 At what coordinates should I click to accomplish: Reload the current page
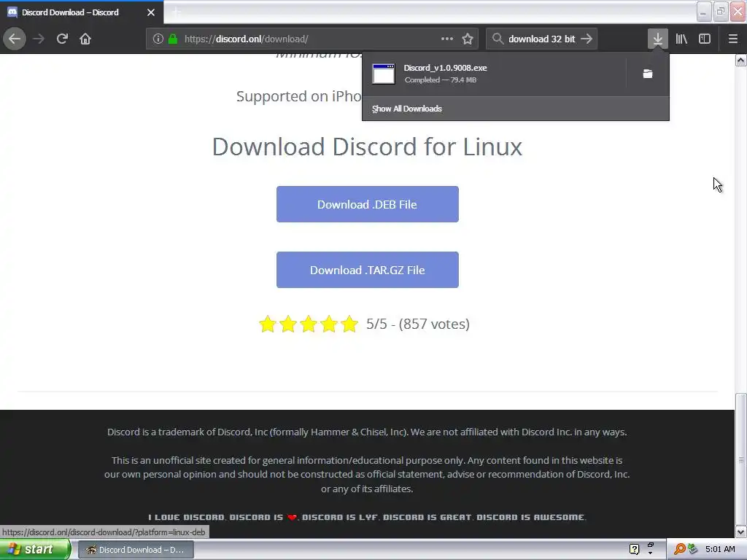[x=62, y=39]
